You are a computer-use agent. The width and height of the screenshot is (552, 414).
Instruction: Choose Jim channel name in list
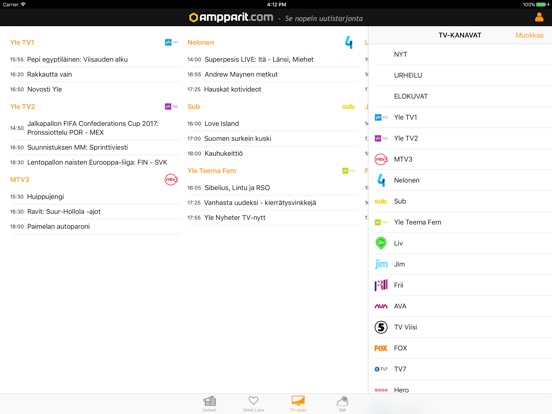(x=399, y=264)
